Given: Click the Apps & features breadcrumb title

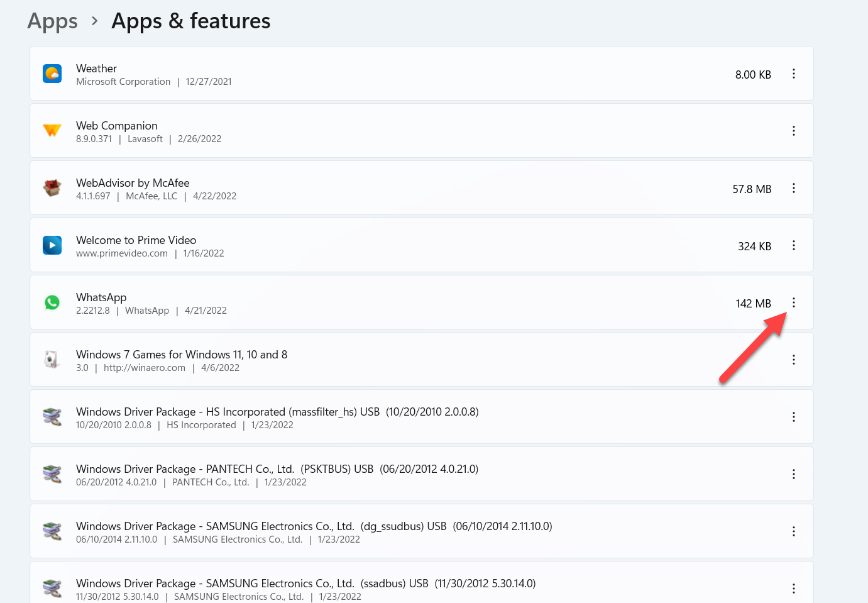Looking at the screenshot, I should coord(191,21).
